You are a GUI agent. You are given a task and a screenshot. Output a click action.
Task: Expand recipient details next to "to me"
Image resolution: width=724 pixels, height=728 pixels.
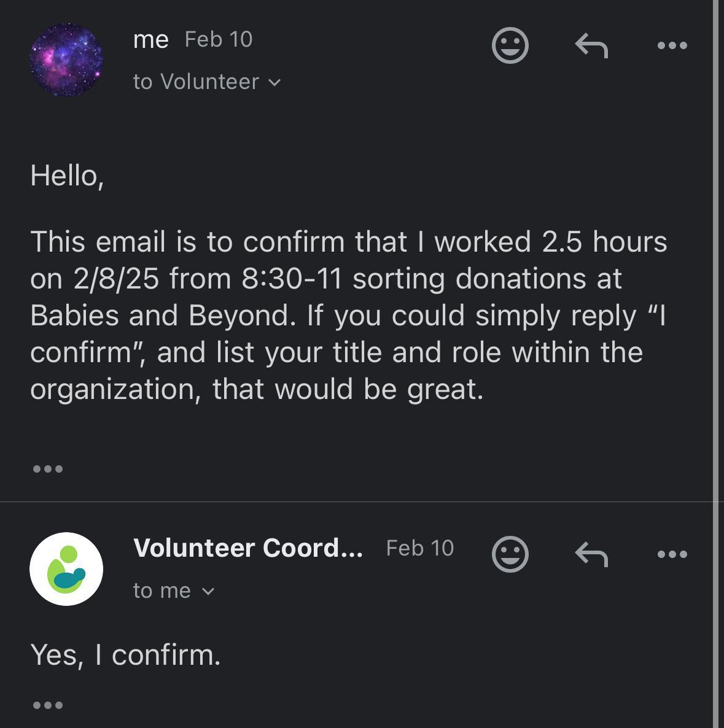point(209,591)
